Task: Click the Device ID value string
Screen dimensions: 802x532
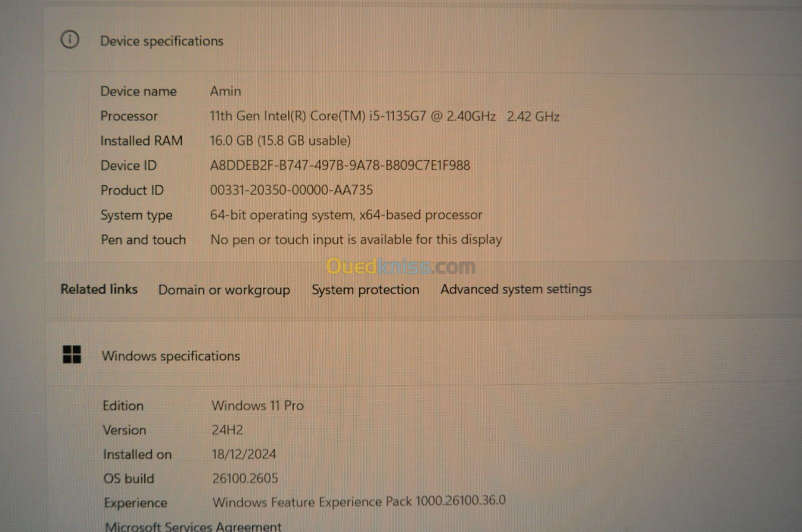Action: [340, 165]
